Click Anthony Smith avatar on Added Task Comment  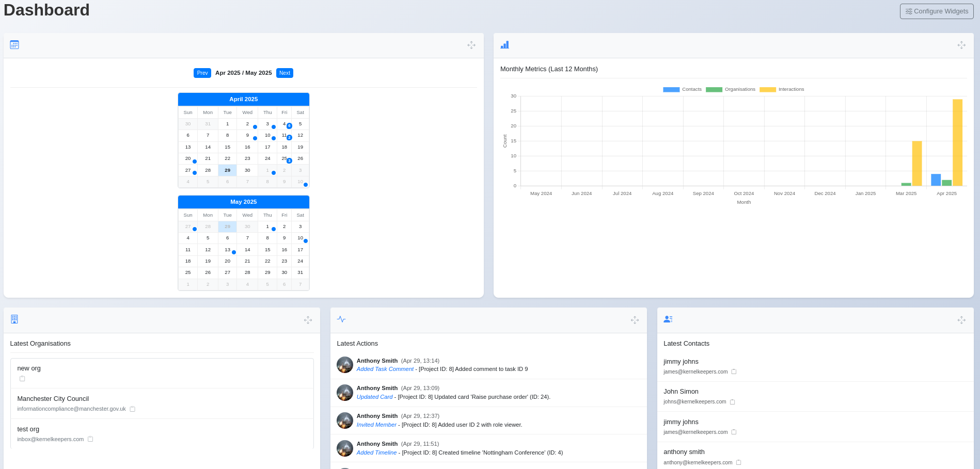[x=345, y=365]
